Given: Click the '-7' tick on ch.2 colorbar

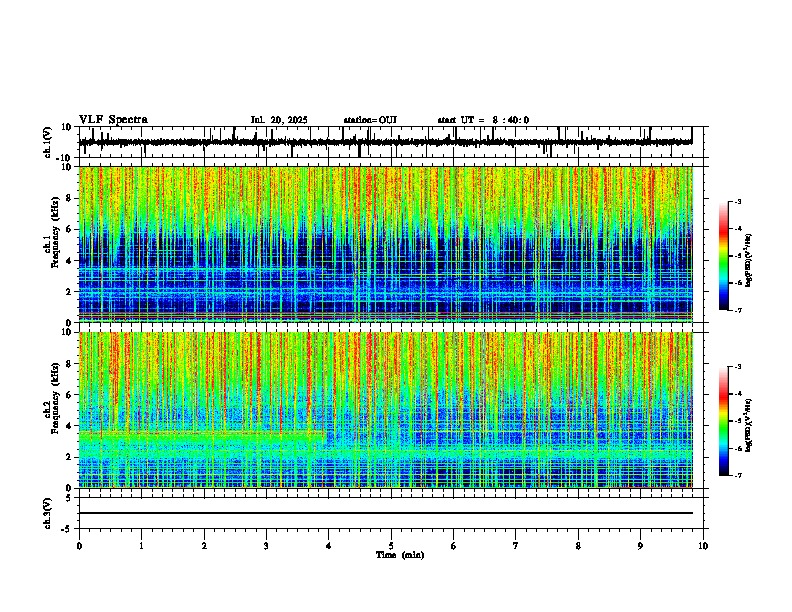Looking at the screenshot, I should click(737, 475).
